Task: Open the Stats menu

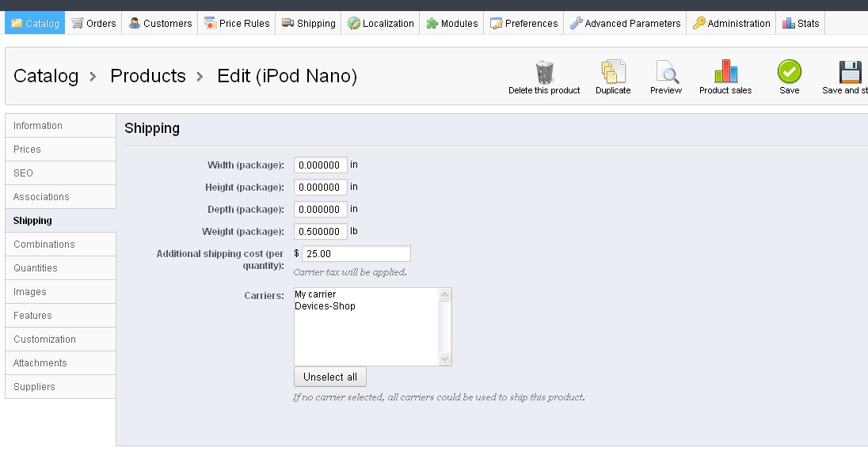Action: click(801, 23)
